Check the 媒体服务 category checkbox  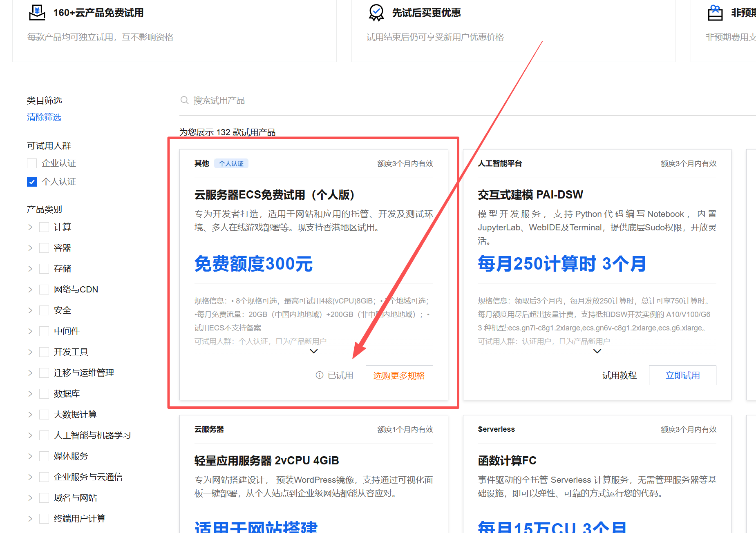click(44, 456)
